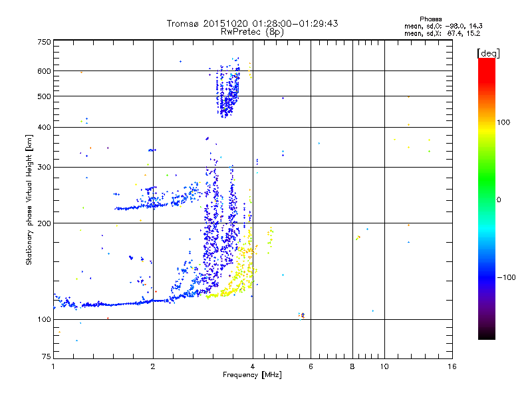Click the y-axis label '600'
The image size is (532, 399).
[44, 71]
